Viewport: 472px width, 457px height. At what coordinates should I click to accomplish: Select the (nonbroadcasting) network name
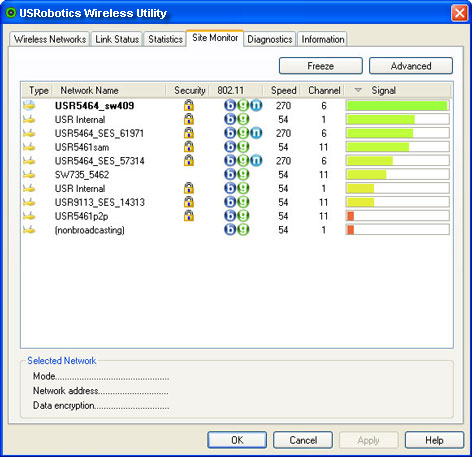pyautogui.click(x=90, y=230)
